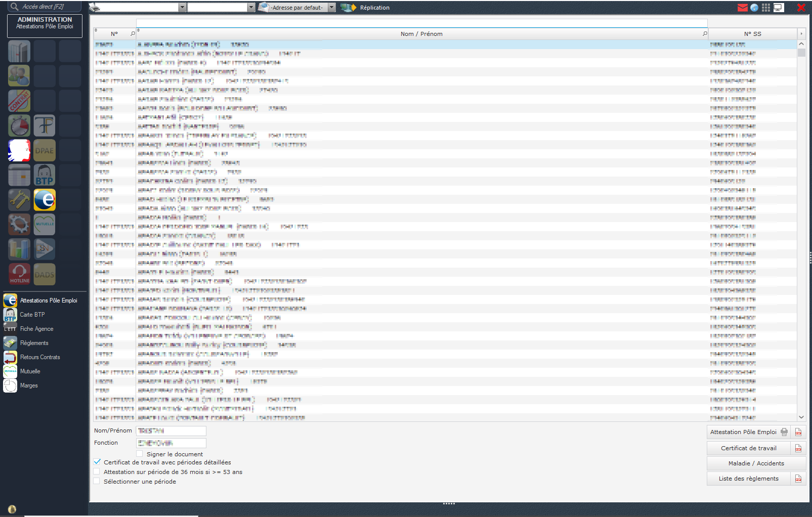This screenshot has width=812, height=517.
Task: Open the DSN module icon
Action: point(45,249)
